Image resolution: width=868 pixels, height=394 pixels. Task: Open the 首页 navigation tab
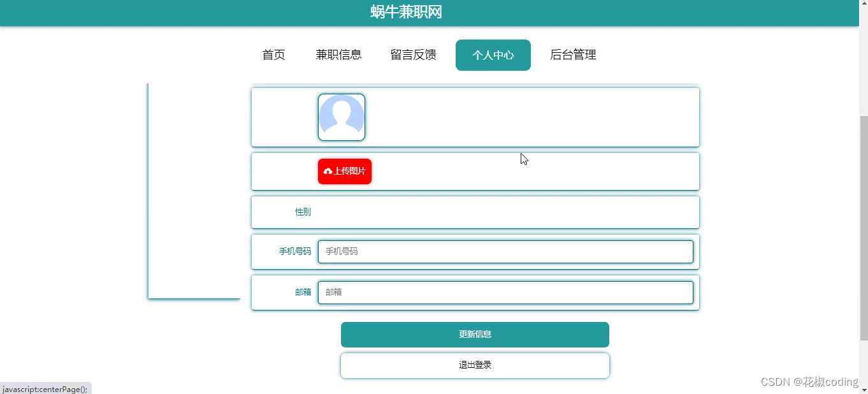coord(273,55)
